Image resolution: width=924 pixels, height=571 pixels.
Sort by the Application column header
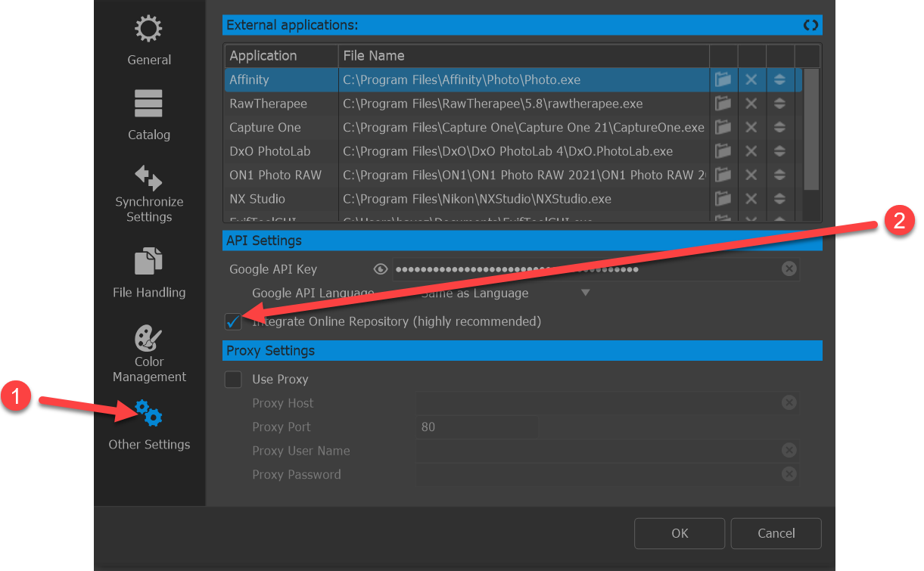(x=282, y=56)
